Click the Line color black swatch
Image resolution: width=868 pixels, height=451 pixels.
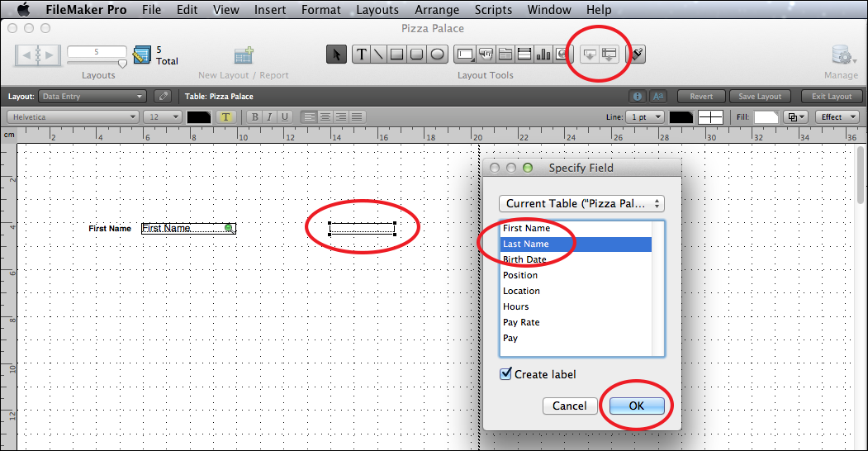pyautogui.click(x=681, y=116)
